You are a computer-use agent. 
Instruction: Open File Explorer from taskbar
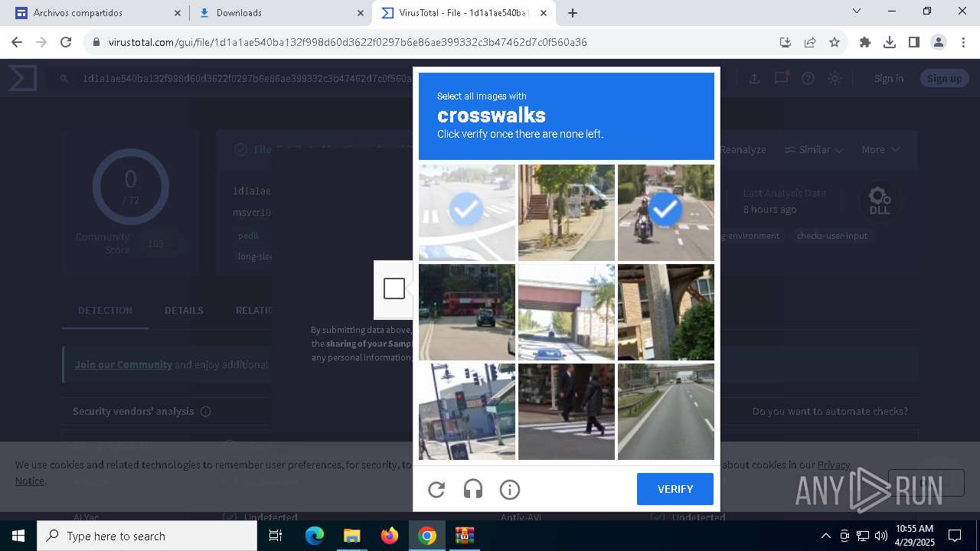coord(351,536)
